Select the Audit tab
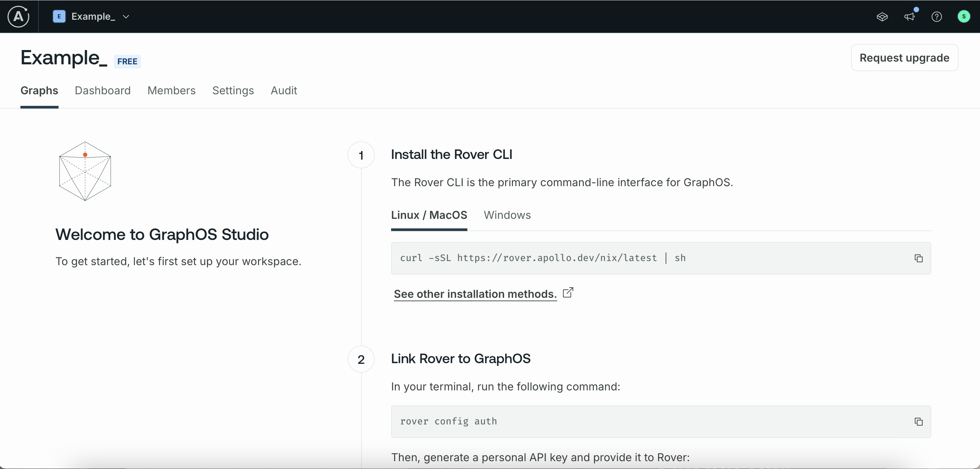Screen dimensions: 980x469 (x=284, y=91)
